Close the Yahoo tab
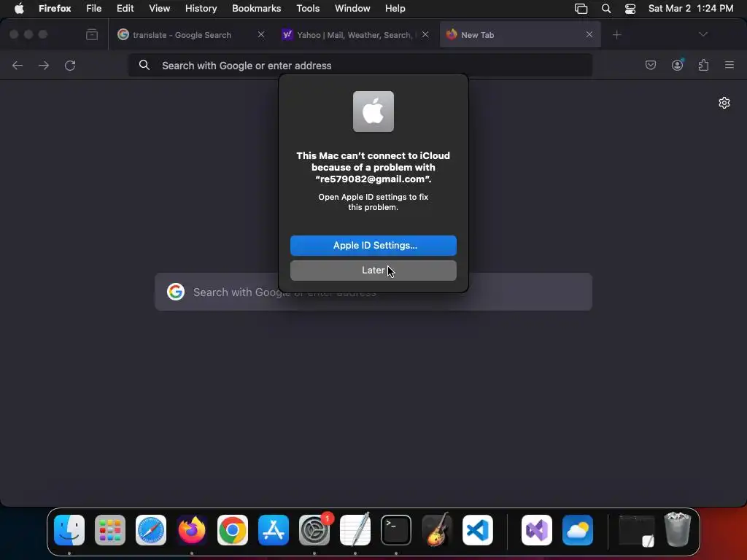Image resolution: width=747 pixels, height=560 pixels. click(x=425, y=34)
